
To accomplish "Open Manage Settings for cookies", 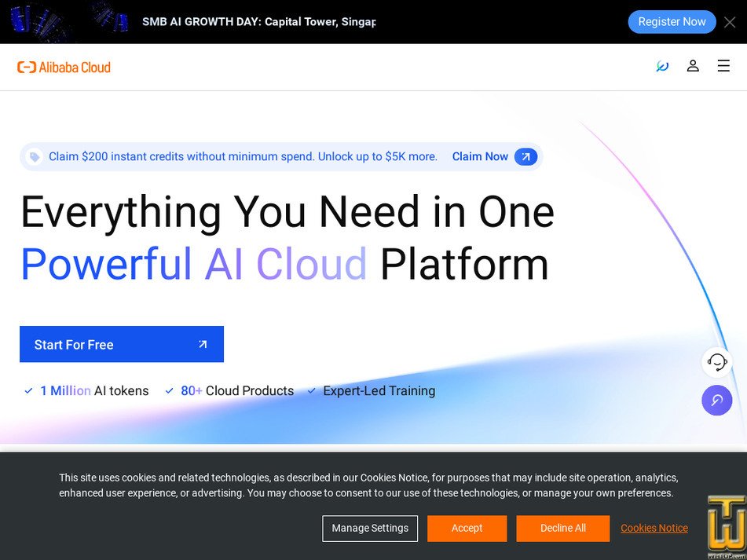I will (x=370, y=529).
